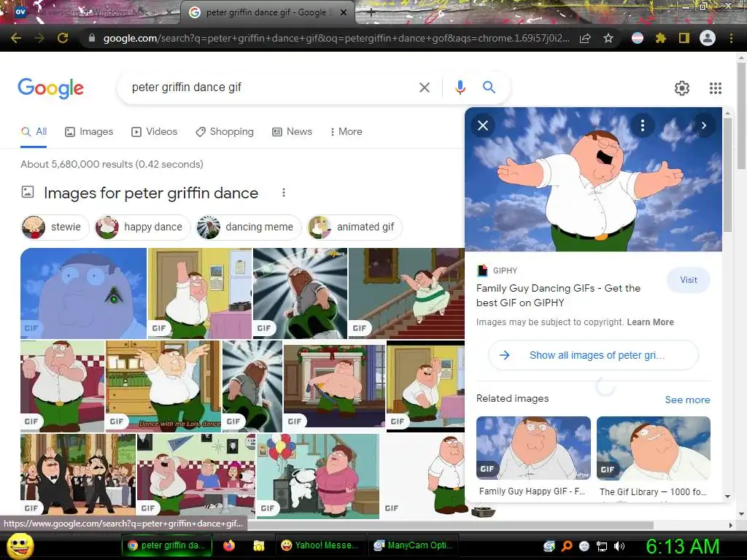The image size is (747, 560).
Task: Open the Yahoo! Messenger taskbar button
Action: (320, 545)
